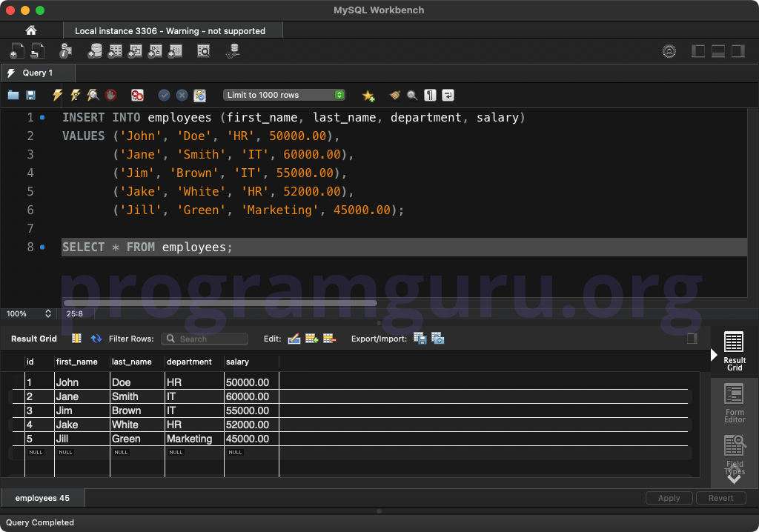Select the cell containing Marketing
The height and width of the screenshot is (532, 759).
195,439
